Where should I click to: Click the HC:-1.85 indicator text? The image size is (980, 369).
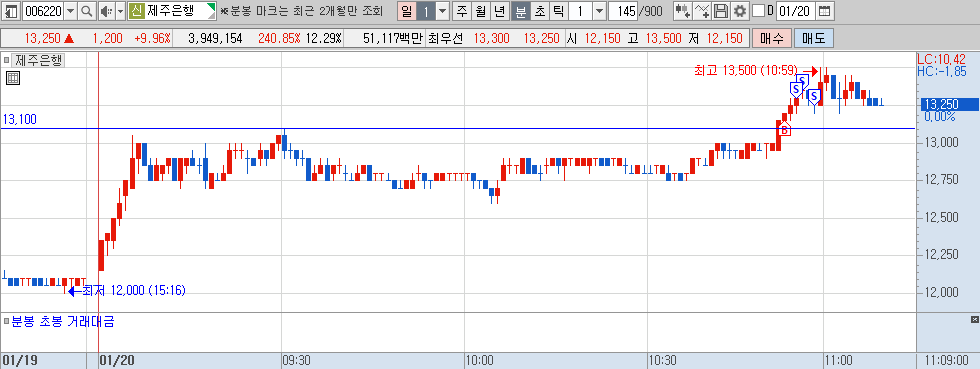tap(941, 71)
